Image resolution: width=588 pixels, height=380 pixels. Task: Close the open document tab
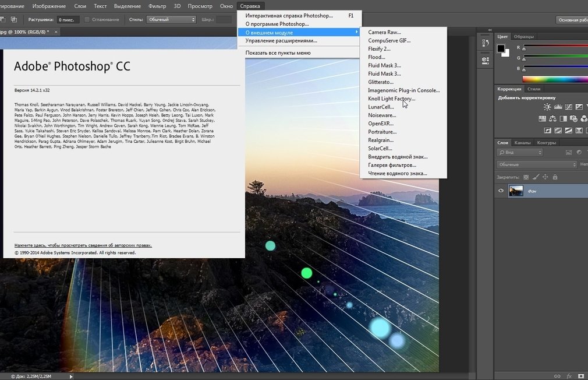click(56, 32)
